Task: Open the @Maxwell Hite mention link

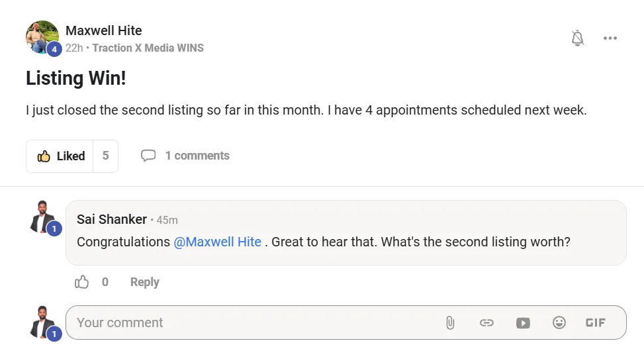Action: tap(217, 242)
